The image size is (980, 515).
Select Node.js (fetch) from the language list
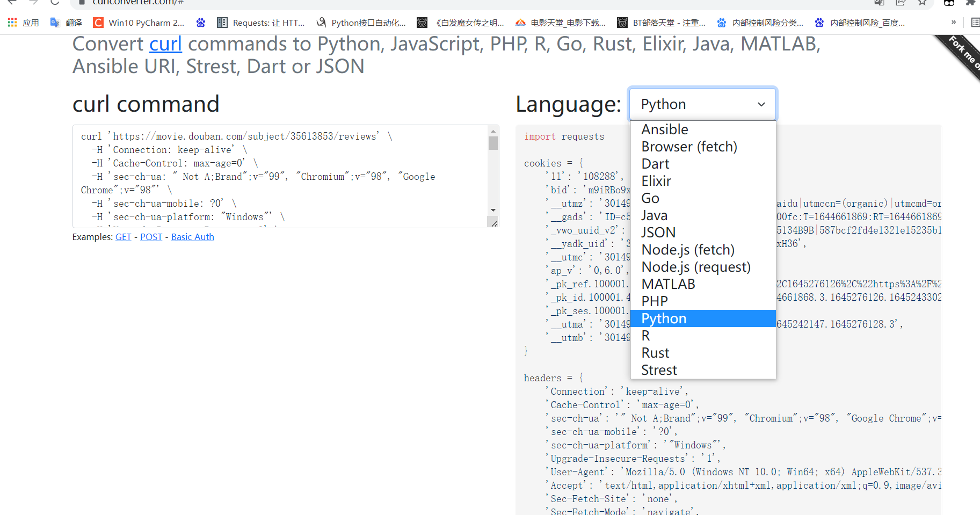(687, 249)
